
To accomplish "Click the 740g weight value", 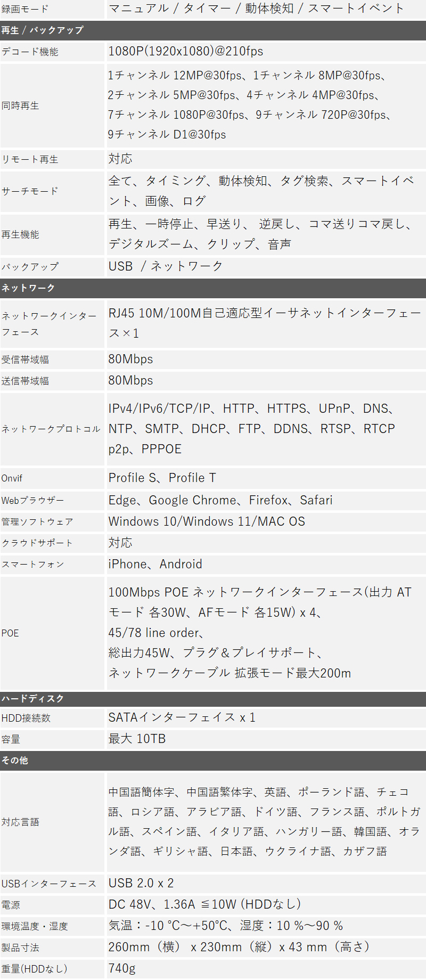I will [122, 968].
